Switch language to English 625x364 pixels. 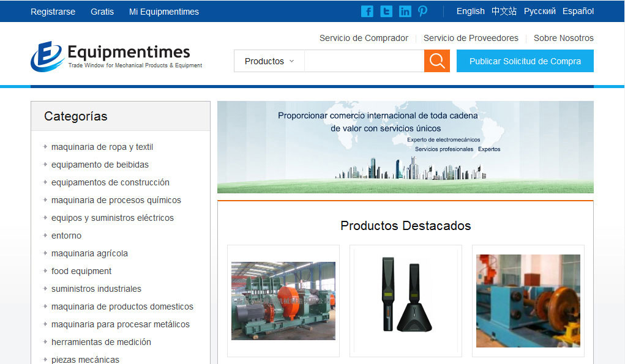point(470,11)
